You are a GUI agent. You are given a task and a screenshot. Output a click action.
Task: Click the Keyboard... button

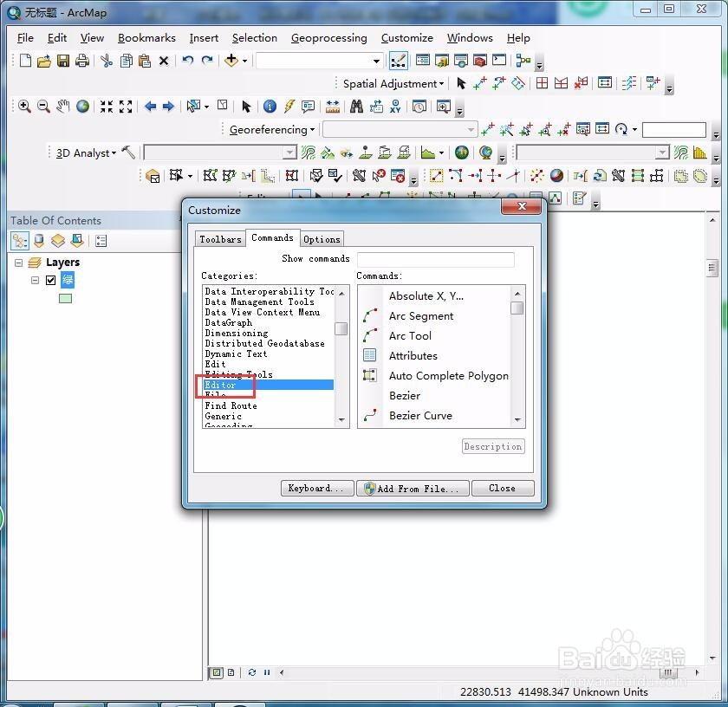[x=317, y=488]
